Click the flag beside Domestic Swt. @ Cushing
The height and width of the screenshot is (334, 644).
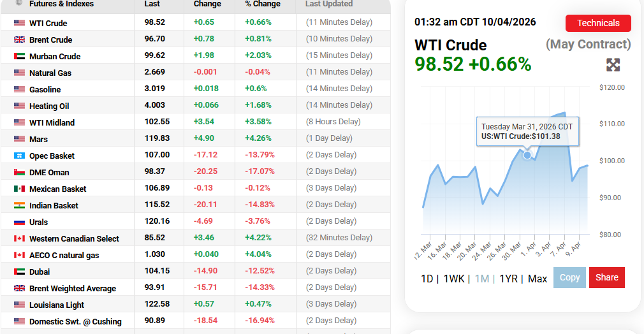(19, 321)
